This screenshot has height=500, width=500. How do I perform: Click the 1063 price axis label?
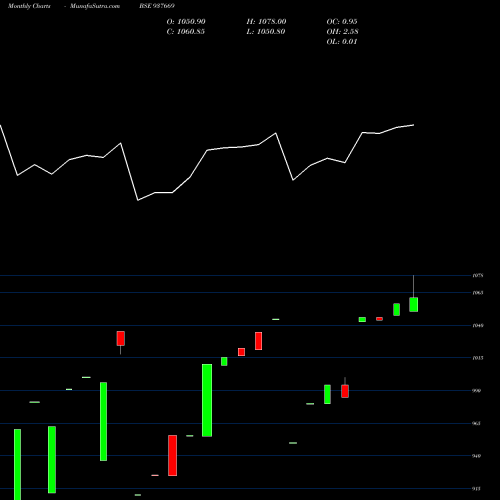click(478, 293)
